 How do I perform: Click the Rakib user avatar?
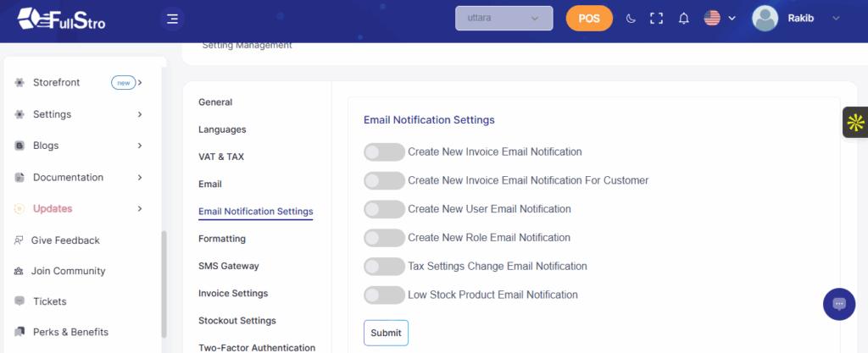point(765,19)
